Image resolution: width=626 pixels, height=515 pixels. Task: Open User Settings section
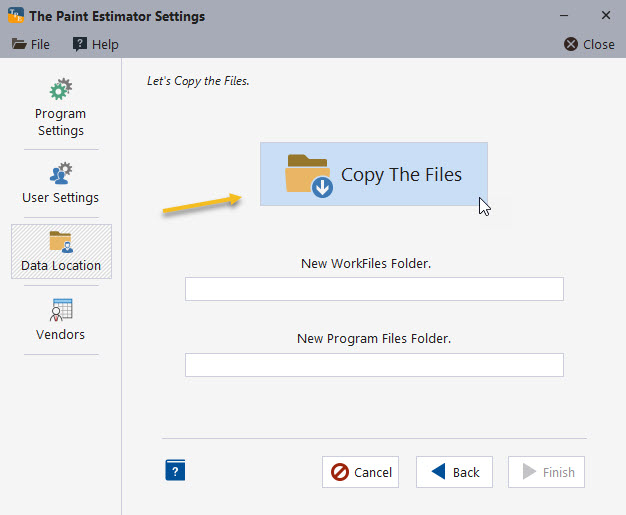point(61,184)
